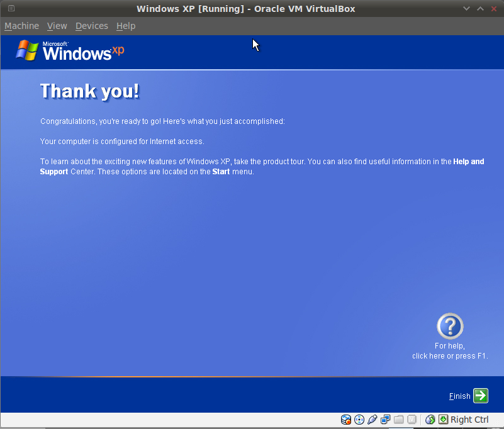Image resolution: width=504 pixels, height=429 pixels.
Task: Click the bold 'Start' word in the paragraph
Action: [x=221, y=172]
